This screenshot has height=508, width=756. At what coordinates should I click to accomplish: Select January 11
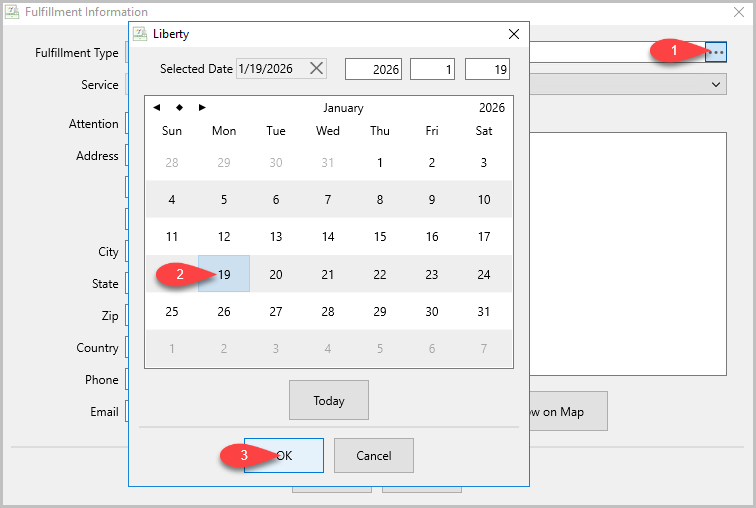click(172, 237)
